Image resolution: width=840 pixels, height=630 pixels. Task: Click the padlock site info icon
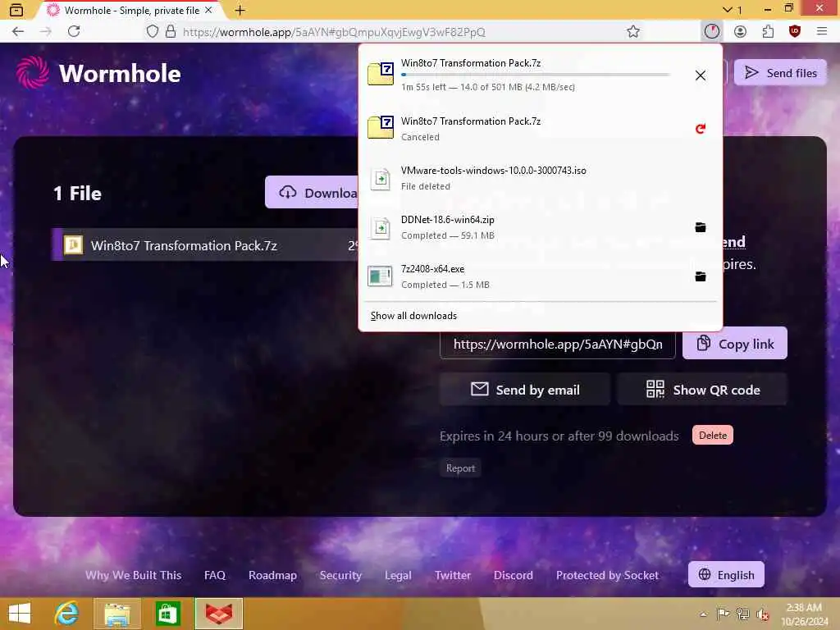171,32
